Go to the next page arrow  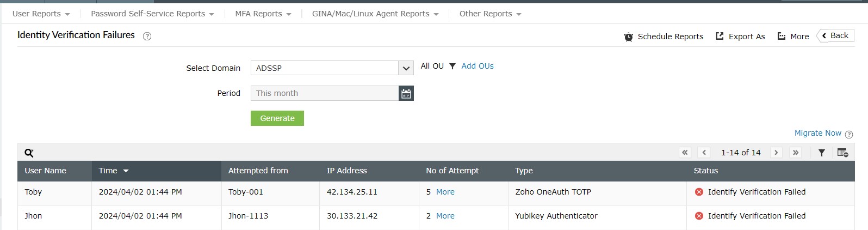point(776,153)
